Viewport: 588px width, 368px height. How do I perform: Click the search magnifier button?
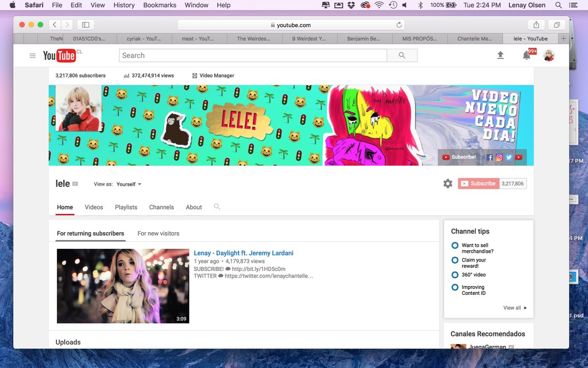402,55
